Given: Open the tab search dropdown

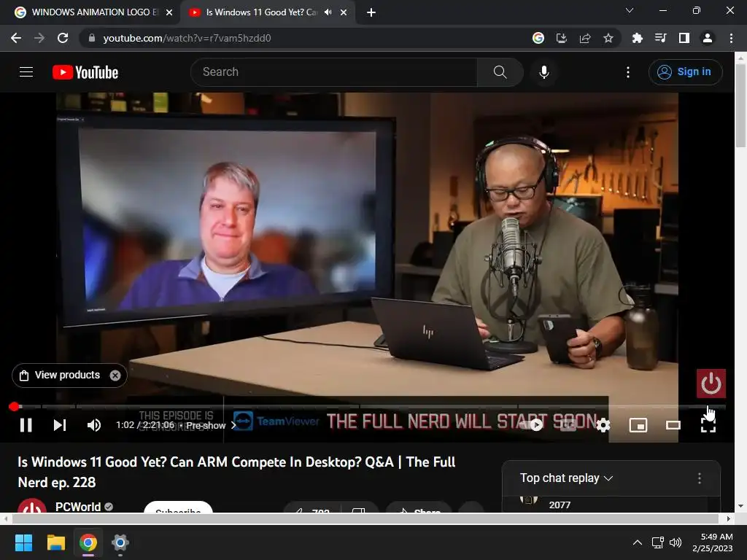Looking at the screenshot, I should coord(629,10).
